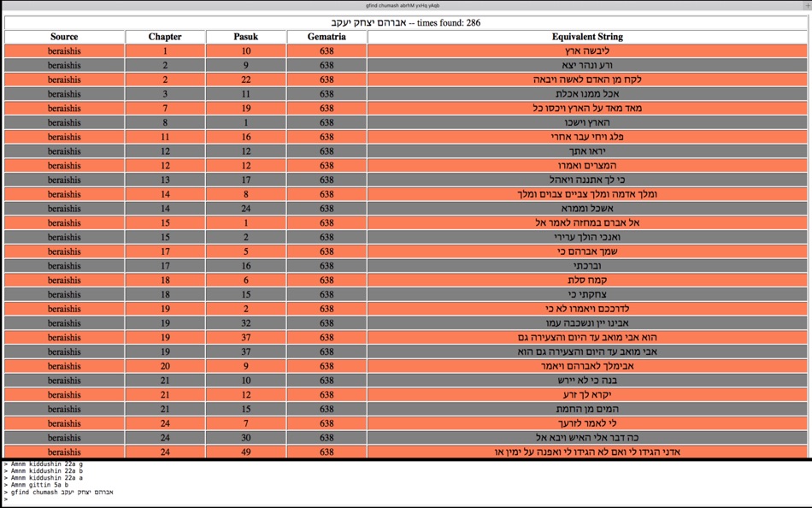Select the tab titled gfind chumash abrhM yxHq yAqb
Image resolution: width=812 pixels, height=508 pixels.
(403, 6)
